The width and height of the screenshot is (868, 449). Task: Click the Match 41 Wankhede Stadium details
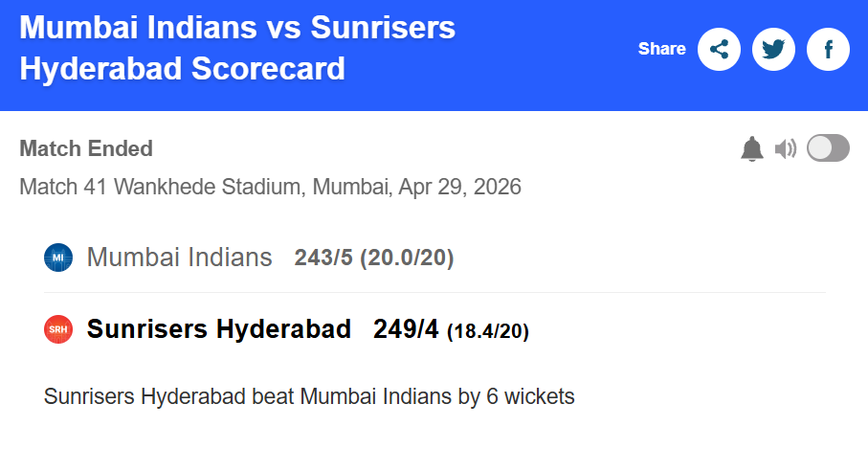coord(203,186)
